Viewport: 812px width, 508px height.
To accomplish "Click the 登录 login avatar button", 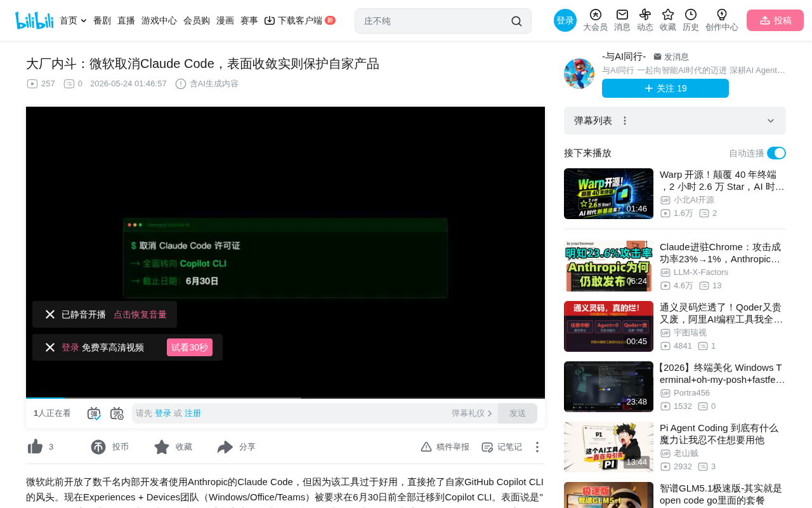I will [x=565, y=20].
